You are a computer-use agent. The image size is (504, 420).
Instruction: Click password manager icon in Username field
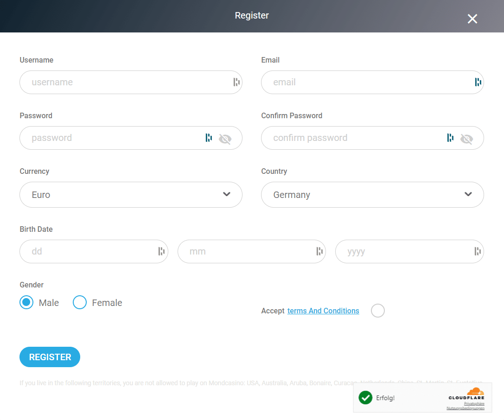[x=236, y=83]
